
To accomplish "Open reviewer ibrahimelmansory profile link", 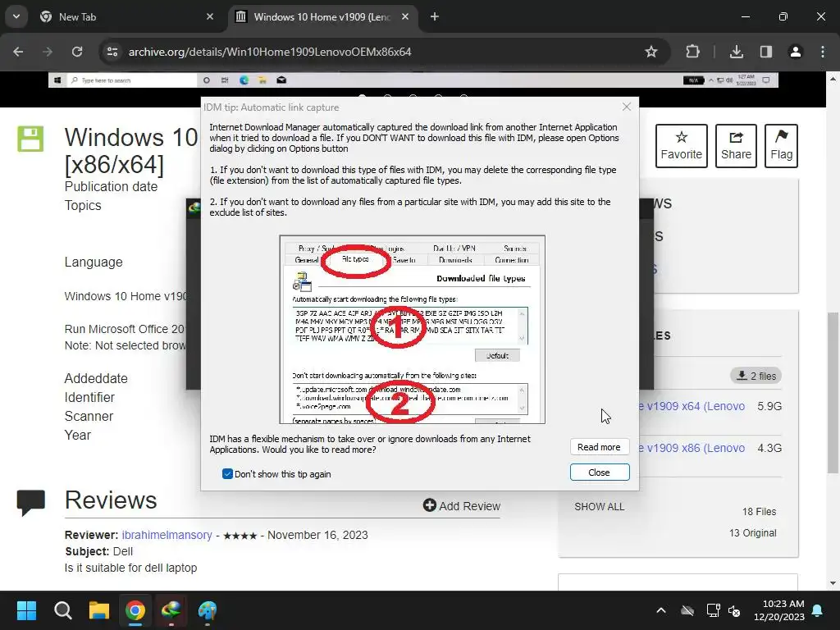I will (x=167, y=535).
